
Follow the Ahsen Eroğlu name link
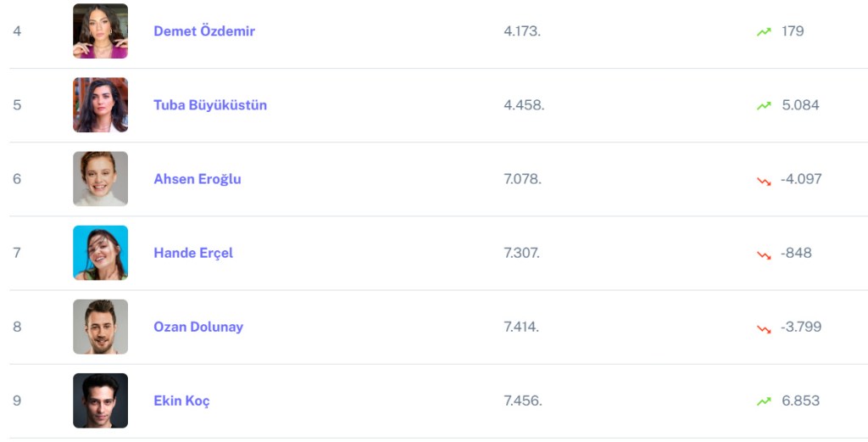(x=198, y=179)
